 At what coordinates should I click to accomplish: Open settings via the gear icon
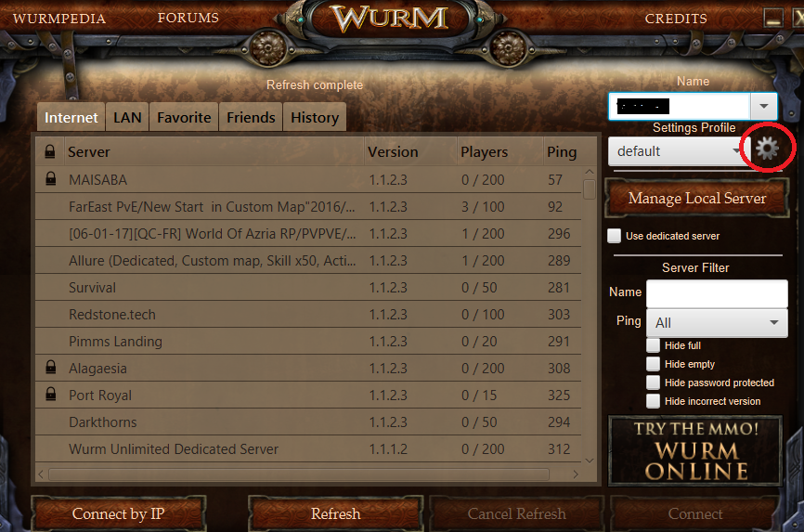[x=767, y=149]
